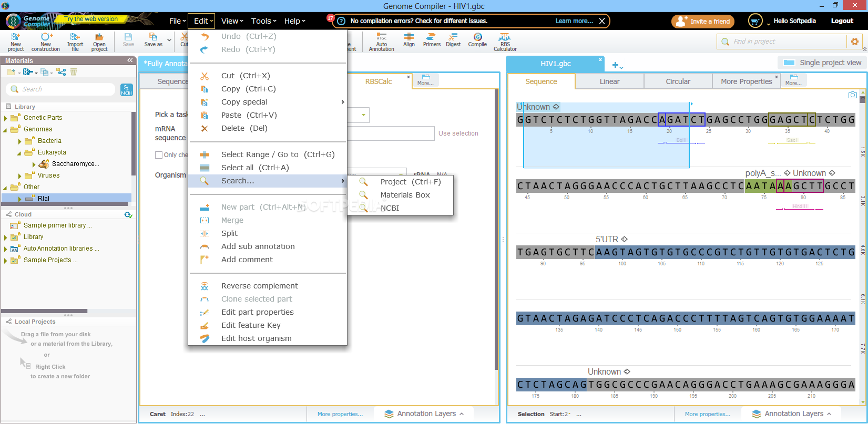Click the NCBI button beside Materials search
This screenshot has width=868, height=424.
127,90
